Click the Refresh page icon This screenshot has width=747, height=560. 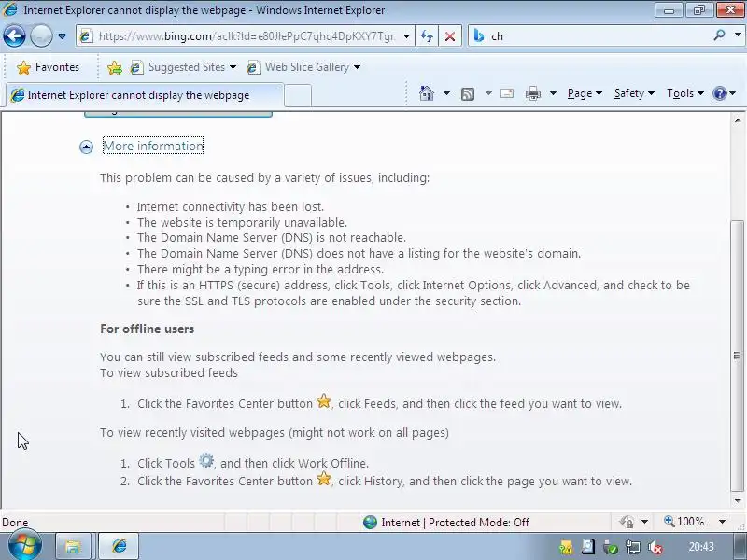[x=427, y=36]
